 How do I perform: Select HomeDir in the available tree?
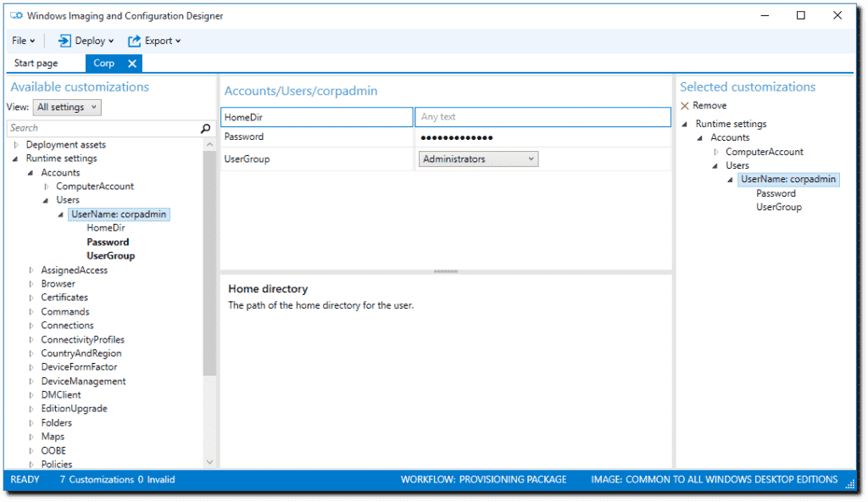pos(106,228)
